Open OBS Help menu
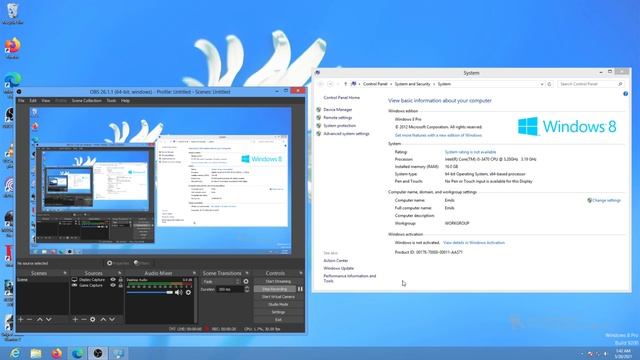This screenshot has height=360, width=640. pos(125,100)
